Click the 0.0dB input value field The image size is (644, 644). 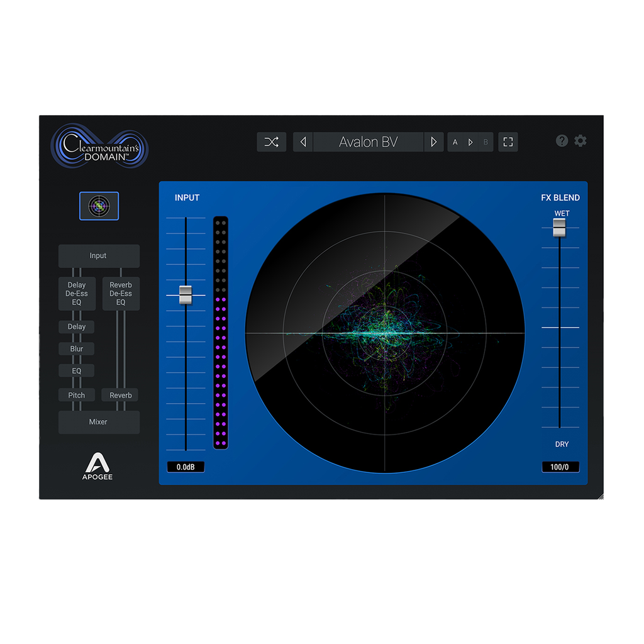coord(186,467)
